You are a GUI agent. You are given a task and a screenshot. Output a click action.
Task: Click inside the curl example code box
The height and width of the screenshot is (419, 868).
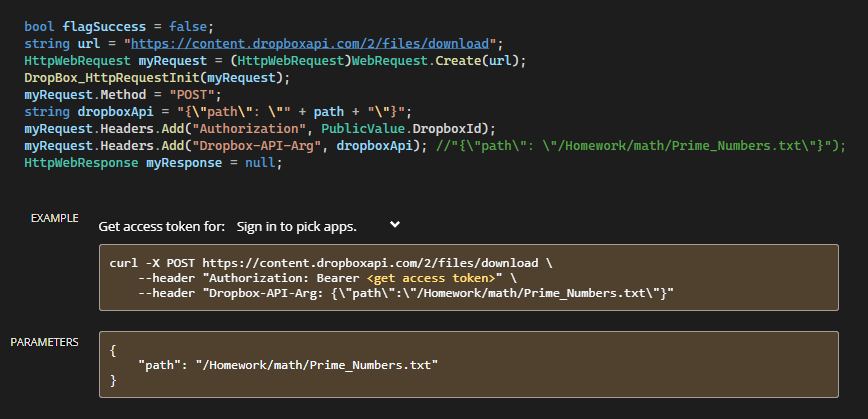tap(468, 277)
